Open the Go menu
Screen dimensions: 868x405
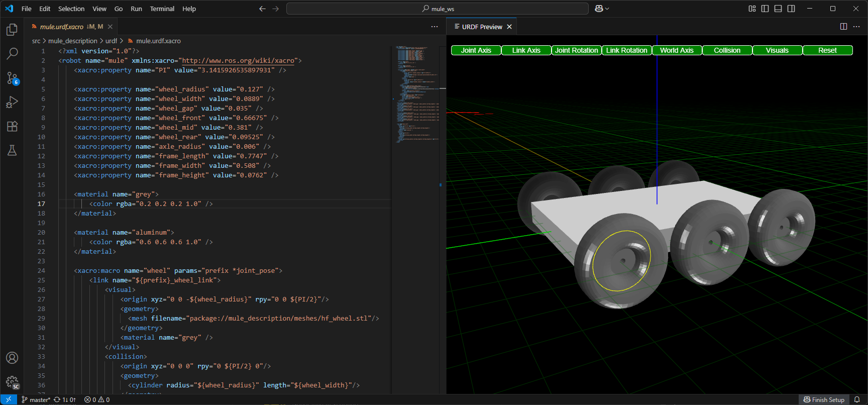point(119,9)
